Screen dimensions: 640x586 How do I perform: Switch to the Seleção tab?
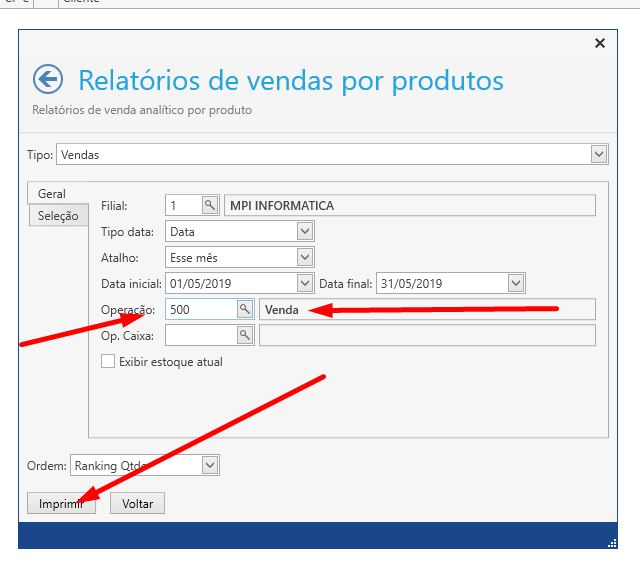point(58,216)
